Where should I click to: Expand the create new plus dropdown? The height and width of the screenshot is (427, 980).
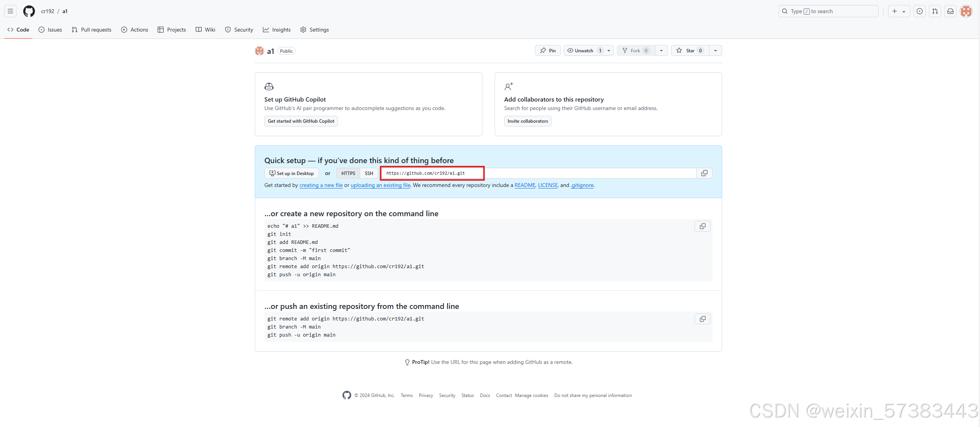point(899,11)
